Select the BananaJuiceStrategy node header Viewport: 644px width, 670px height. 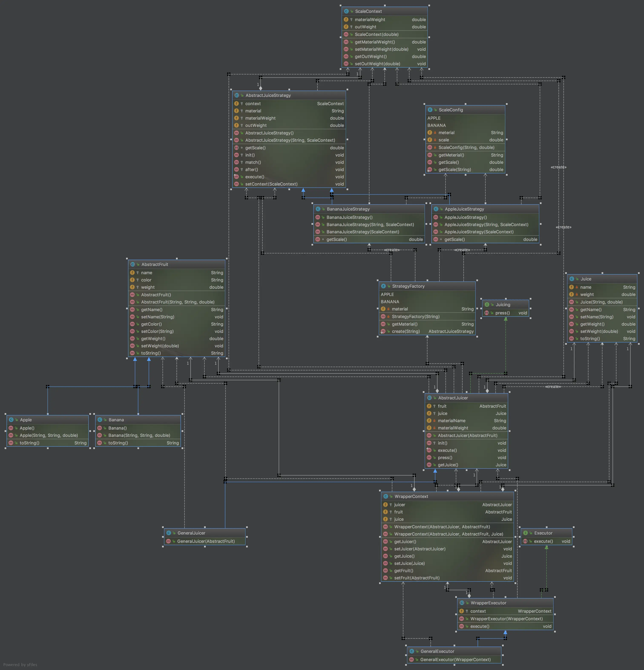348,209
